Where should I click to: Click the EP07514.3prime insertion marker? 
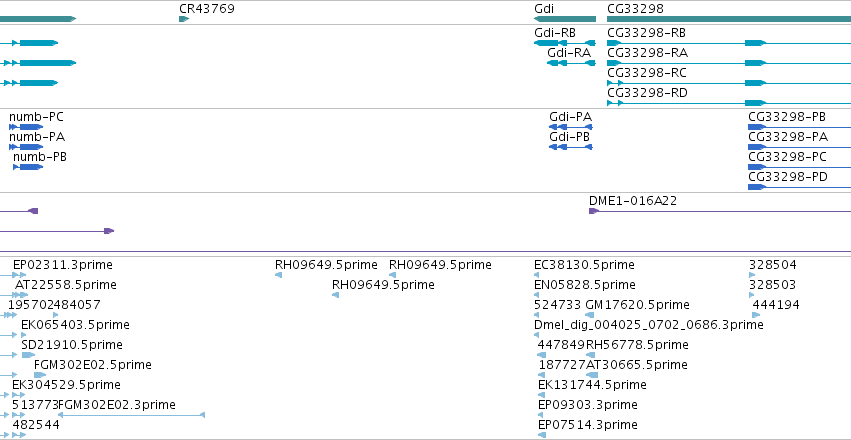542,435
